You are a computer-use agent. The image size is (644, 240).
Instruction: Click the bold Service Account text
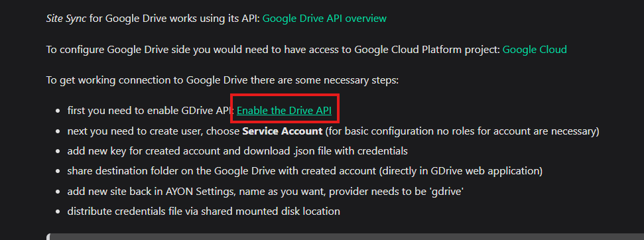tap(282, 131)
